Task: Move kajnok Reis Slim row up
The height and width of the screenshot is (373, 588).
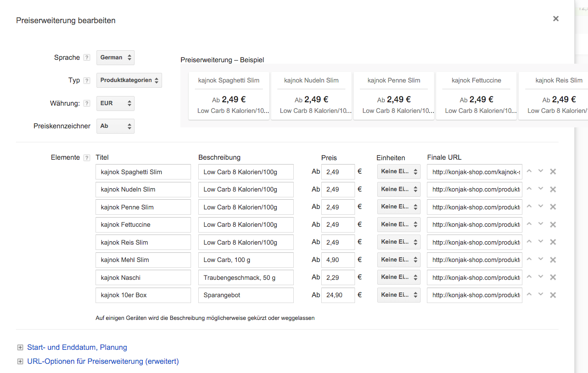Action: (529, 242)
